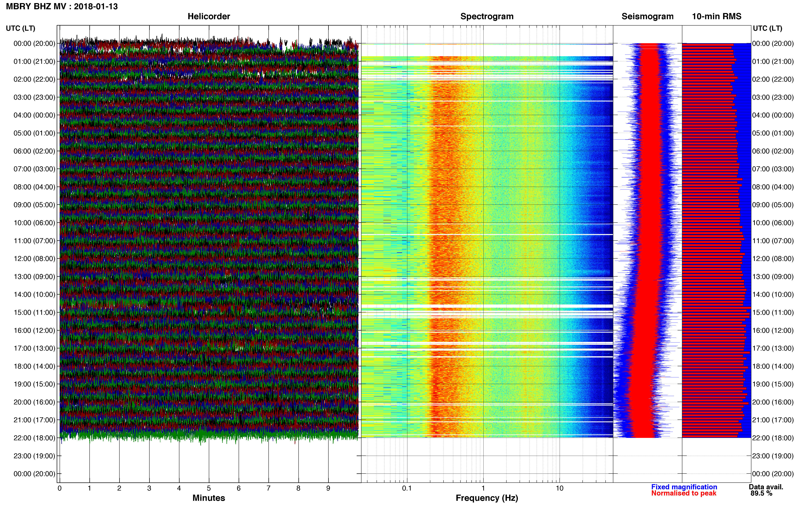Click the 'Data avail.' label
812x508 pixels.
[x=766, y=487]
